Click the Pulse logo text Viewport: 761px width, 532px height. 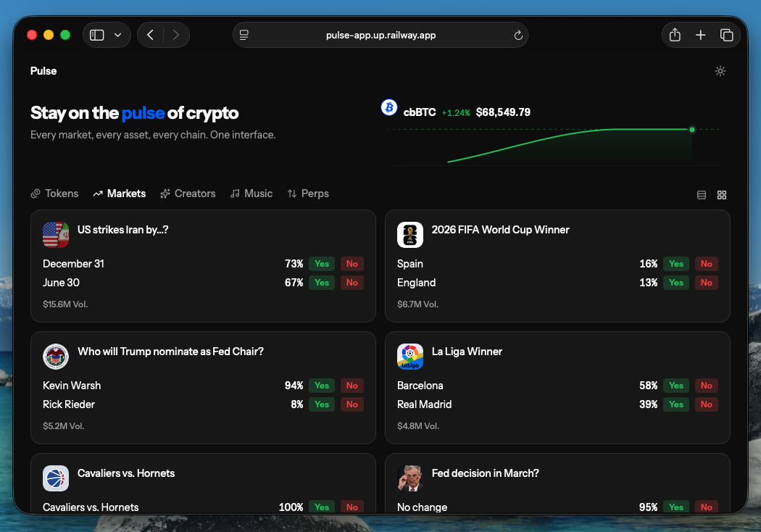[x=43, y=71]
